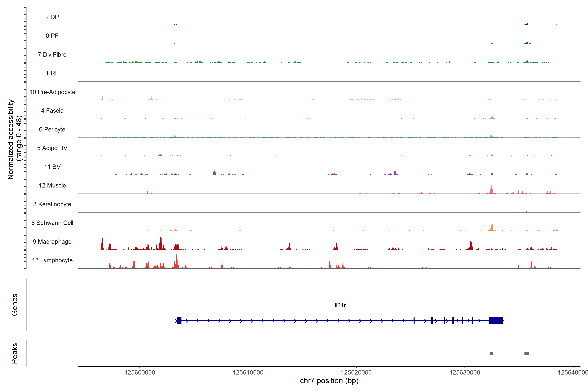This screenshot has width=588, height=392.
Task: Click the 7 Div Fibro track label
Action: pos(52,55)
